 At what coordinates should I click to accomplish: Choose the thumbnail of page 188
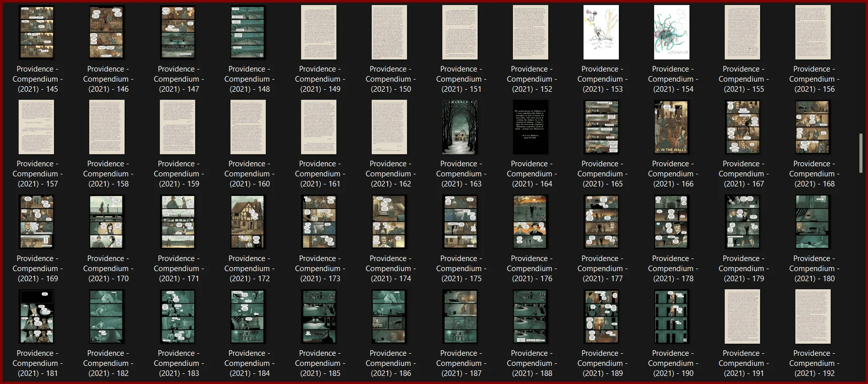pos(531,316)
